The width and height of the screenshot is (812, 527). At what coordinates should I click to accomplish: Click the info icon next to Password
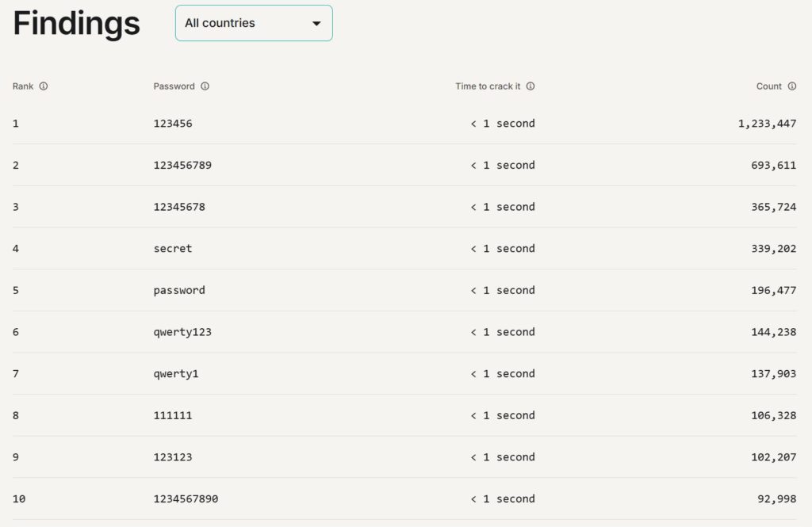tap(205, 86)
